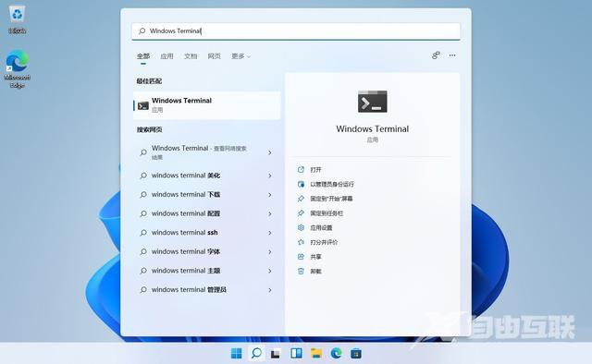Click gear icon beside 应用设置

(301, 228)
